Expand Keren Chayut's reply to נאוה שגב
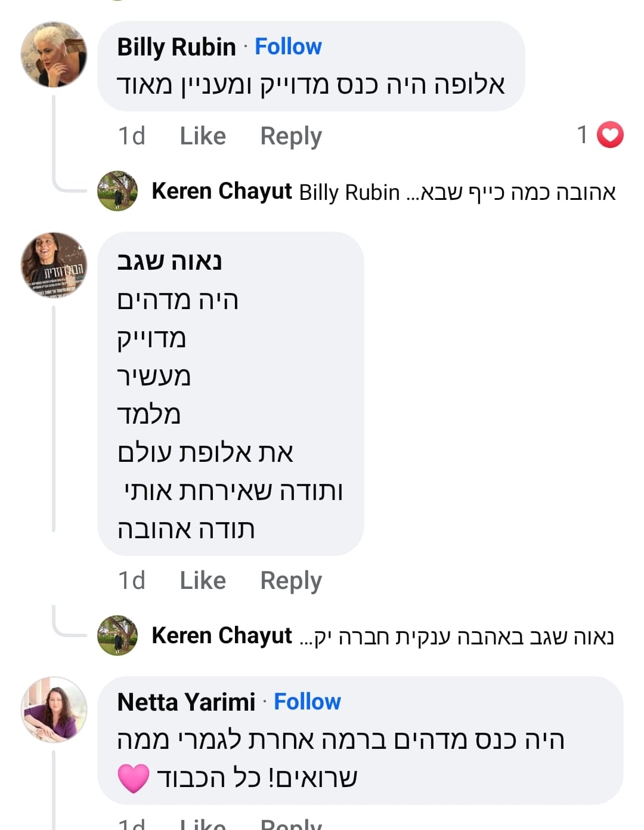The height and width of the screenshot is (830, 644). [x=457, y=637]
